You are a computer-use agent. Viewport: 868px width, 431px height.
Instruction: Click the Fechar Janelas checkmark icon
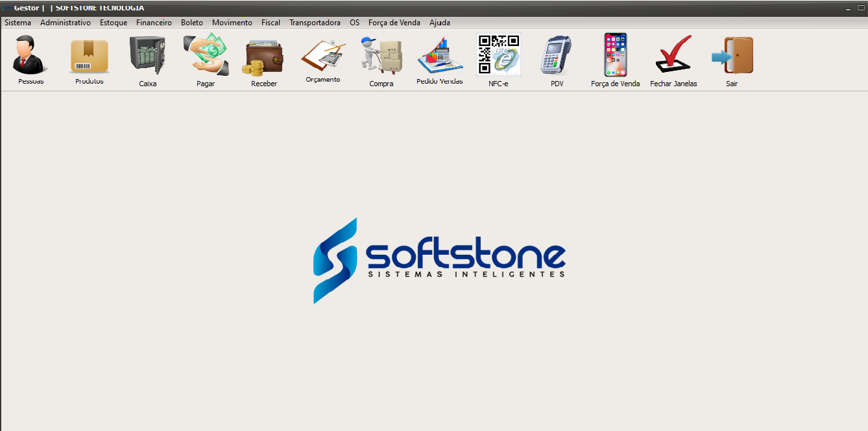pos(673,56)
